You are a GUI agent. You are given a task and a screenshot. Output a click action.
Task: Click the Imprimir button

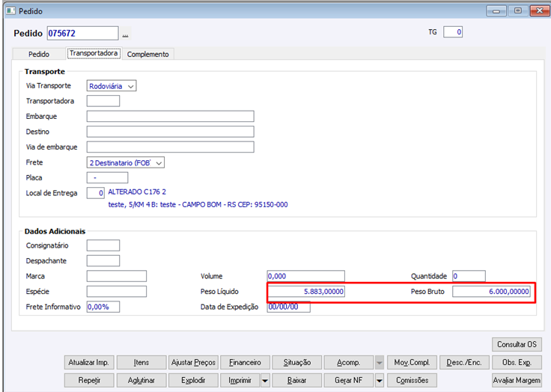(x=240, y=380)
